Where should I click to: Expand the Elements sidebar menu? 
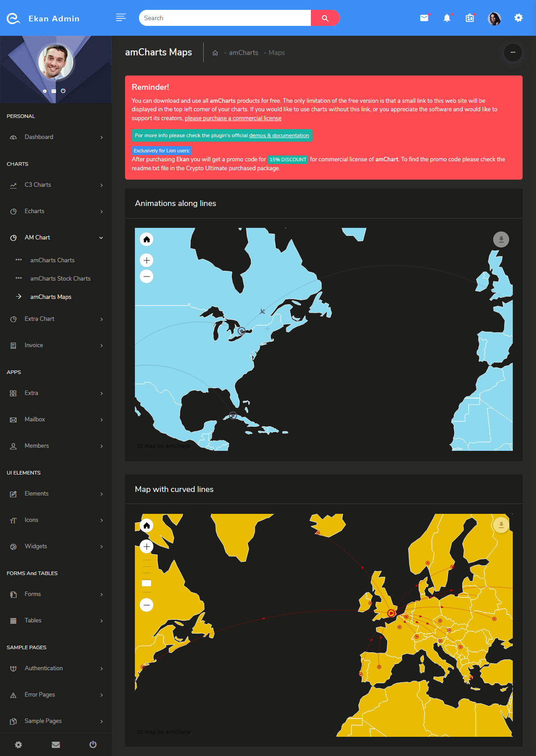[x=56, y=494]
